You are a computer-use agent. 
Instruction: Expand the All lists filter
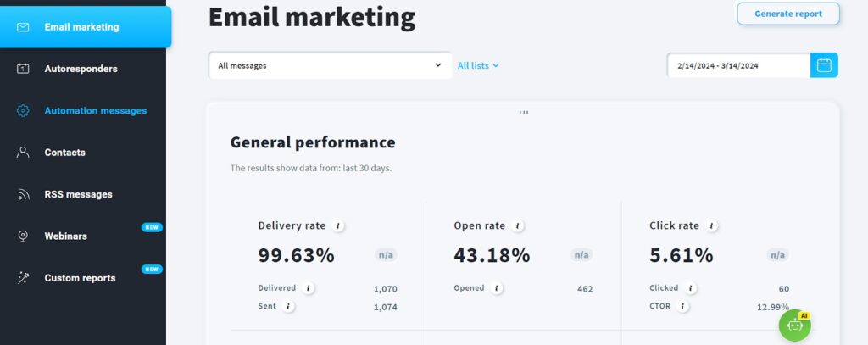point(478,65)
